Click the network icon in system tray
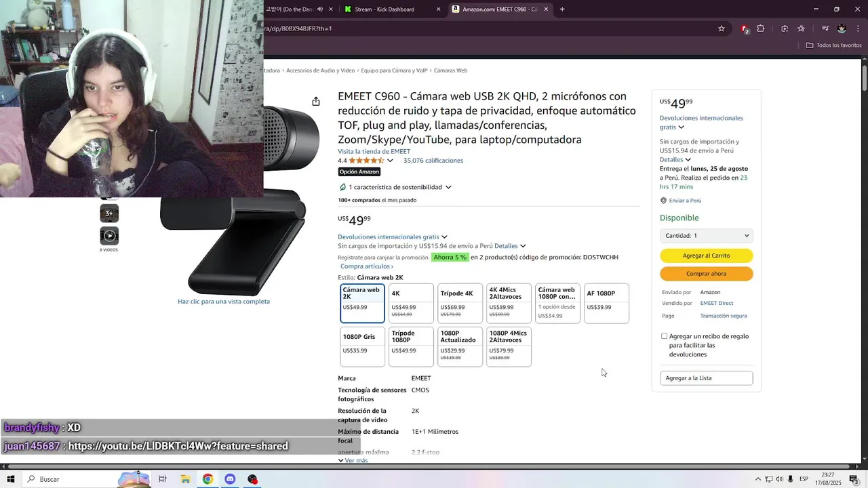Screen dimensions: 868x488 769,479
